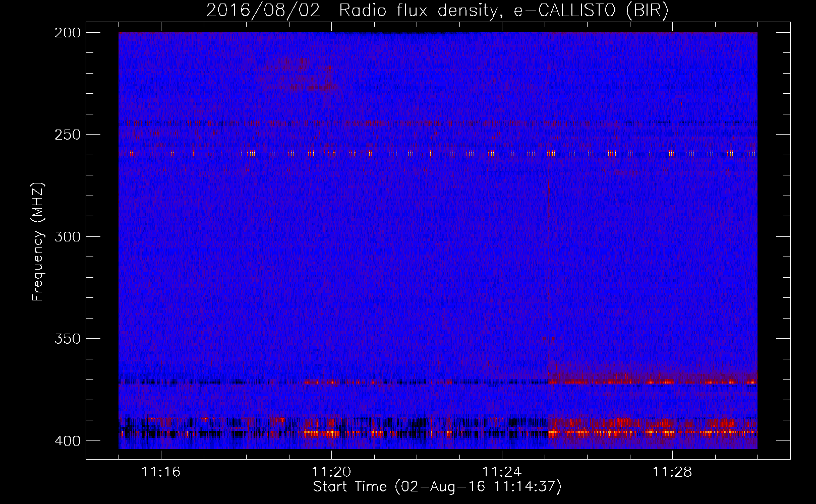Screen dimensions: 816x504
Task: Click the 11:24 time tick label
Action: [x=502, y=472]
